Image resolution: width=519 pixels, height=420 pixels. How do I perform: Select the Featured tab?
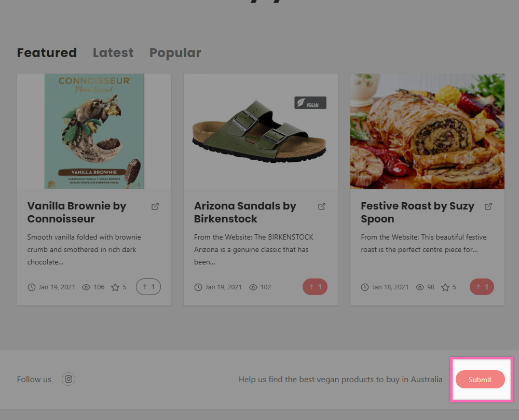47,53
